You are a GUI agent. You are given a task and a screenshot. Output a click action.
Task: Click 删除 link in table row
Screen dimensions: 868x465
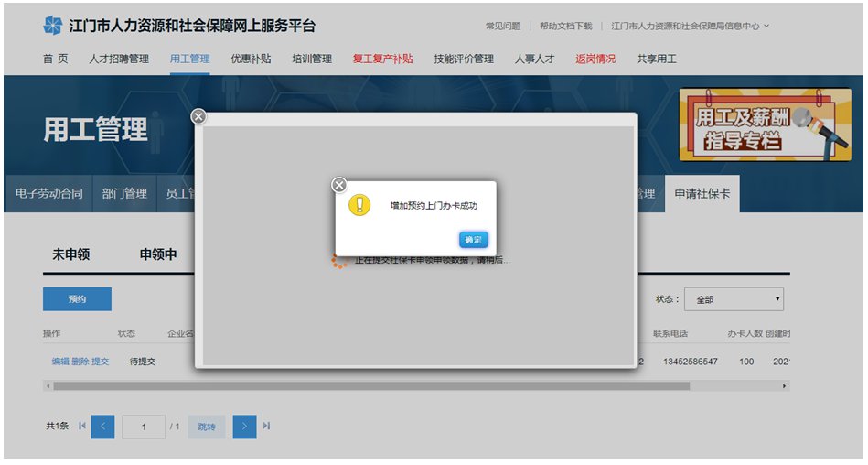(x=80, y=362)
